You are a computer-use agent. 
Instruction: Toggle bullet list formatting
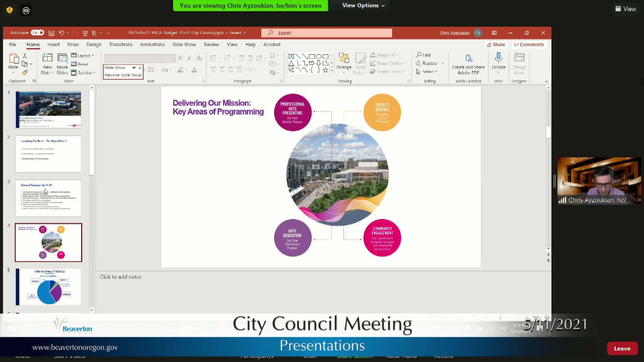tap(213, 58)
